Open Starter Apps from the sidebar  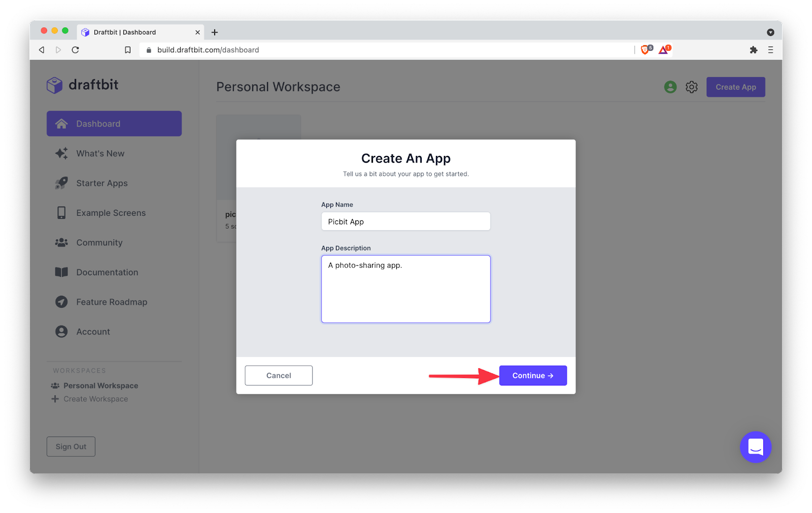tap(101, 183)
